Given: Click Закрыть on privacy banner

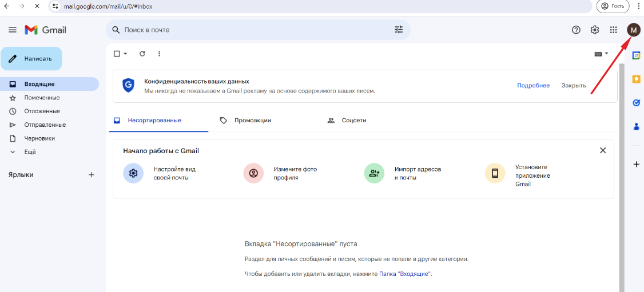Looking at the screenshot, I should point(574,85).
